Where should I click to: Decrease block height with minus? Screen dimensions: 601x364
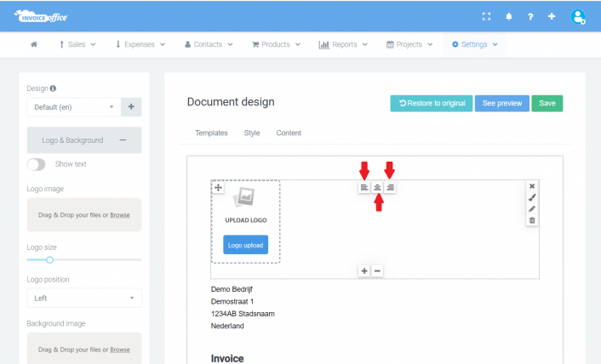377,271
